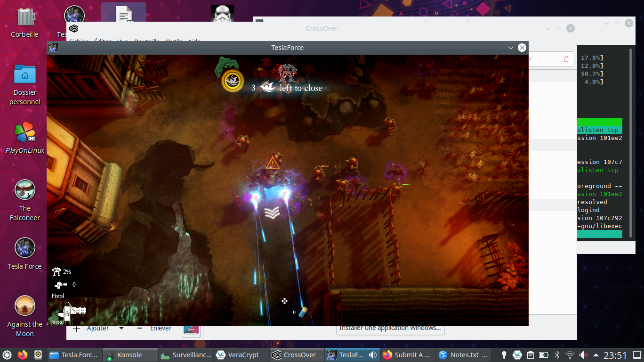Click the warning triangle above the mech
The image size is (644, 362).
(272, 164)
